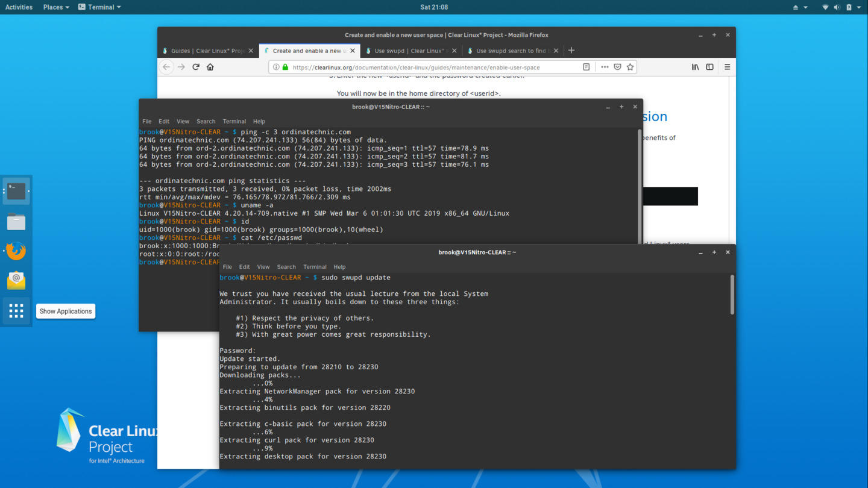Click the Wi-Fi icon in top bar
Image resolution: width=868 pixels, height=488 pixels.
tap(825, 7)
